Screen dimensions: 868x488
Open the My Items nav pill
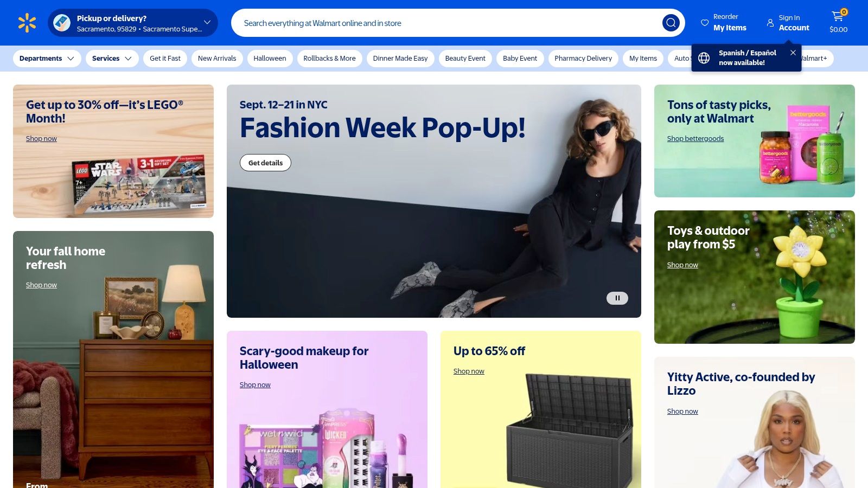click(x=643, y=59)
